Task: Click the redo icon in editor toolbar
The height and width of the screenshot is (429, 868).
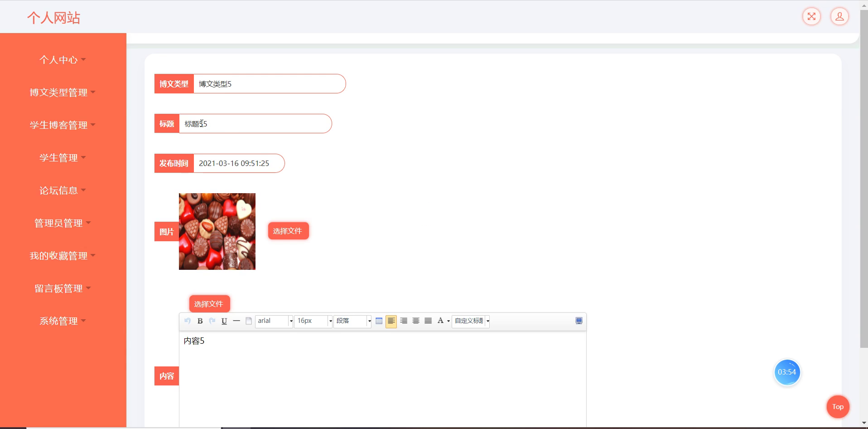Action: coord(212,321)
